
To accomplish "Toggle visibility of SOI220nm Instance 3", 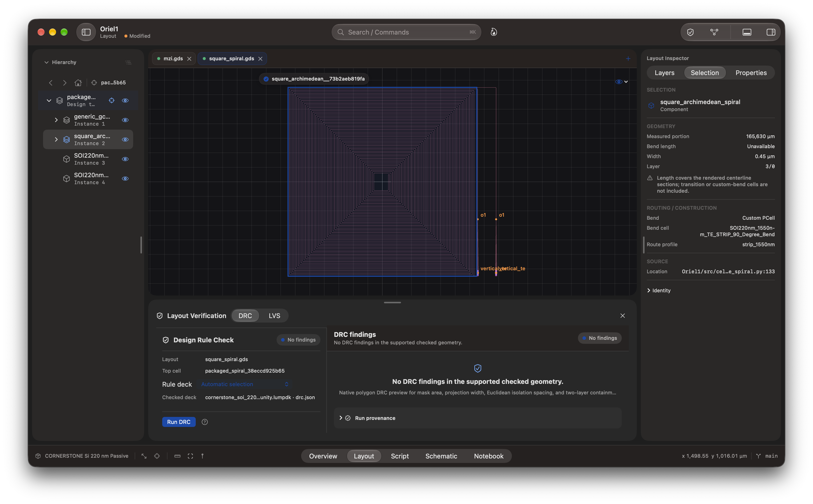I will pyautogui.click(x=125, y=159).
